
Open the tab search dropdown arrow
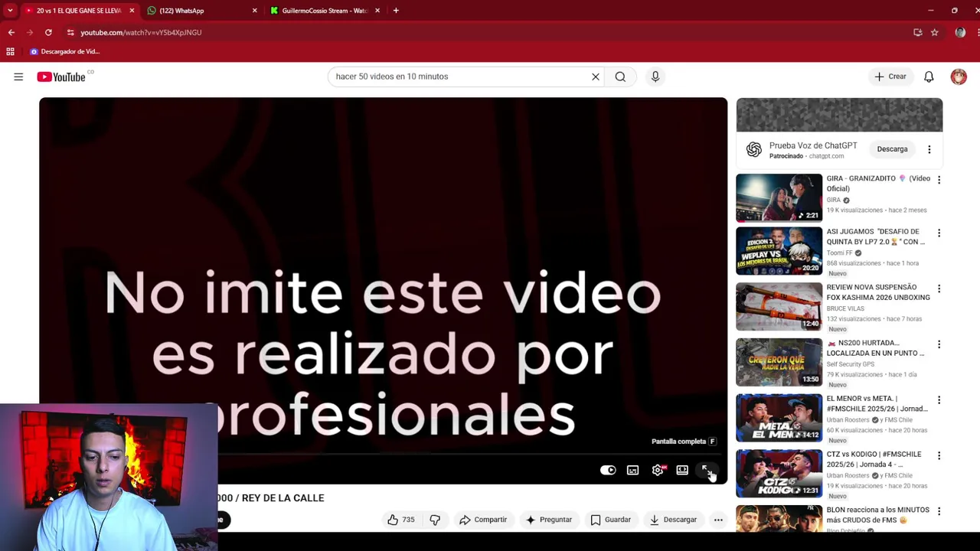click(10, 11)
